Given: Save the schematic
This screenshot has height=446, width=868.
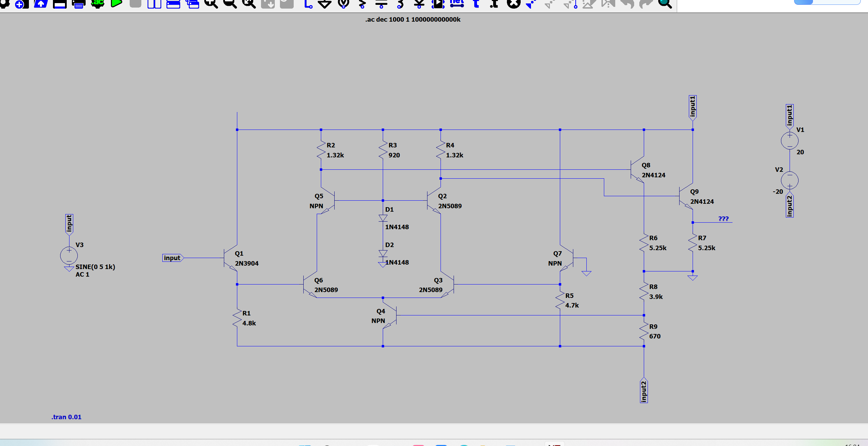Looking at the screenshot, I should [59, 3].
